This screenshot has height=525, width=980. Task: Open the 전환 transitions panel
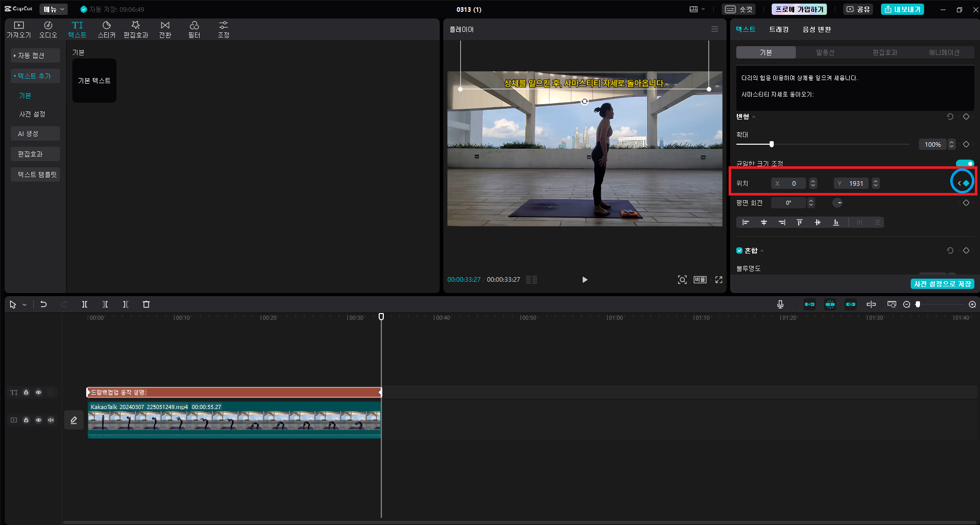165,30
